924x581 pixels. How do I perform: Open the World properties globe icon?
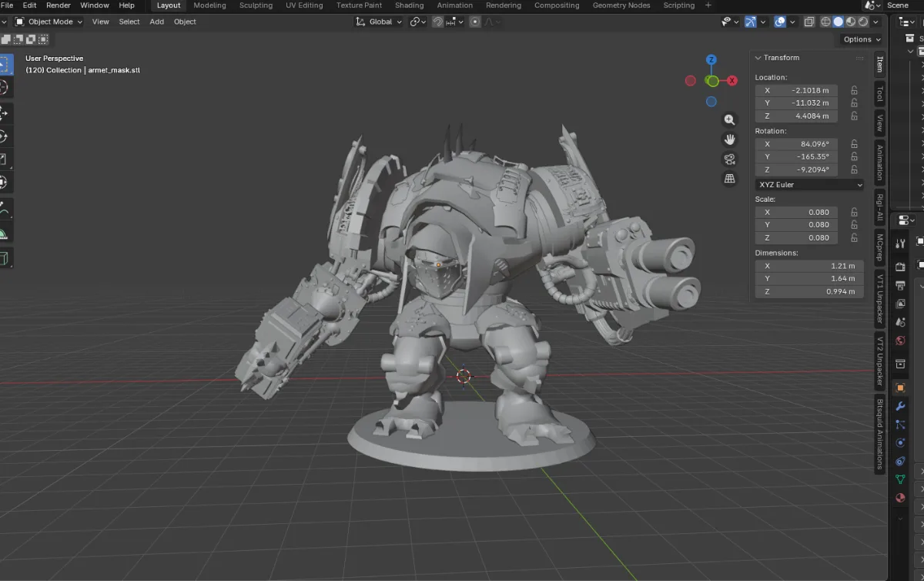[x=900, y=341]
